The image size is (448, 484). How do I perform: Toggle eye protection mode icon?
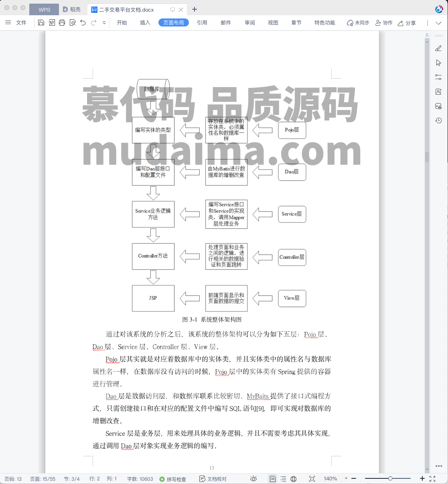253,479
